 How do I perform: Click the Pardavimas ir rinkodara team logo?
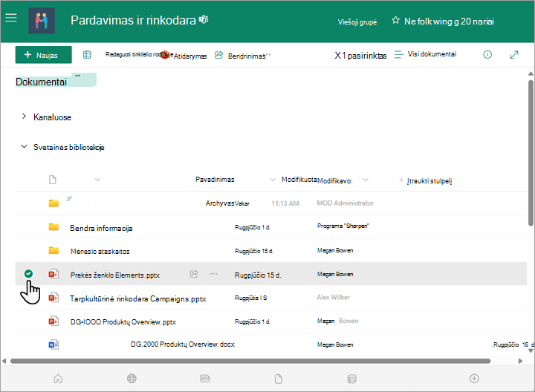coord(42,21)
